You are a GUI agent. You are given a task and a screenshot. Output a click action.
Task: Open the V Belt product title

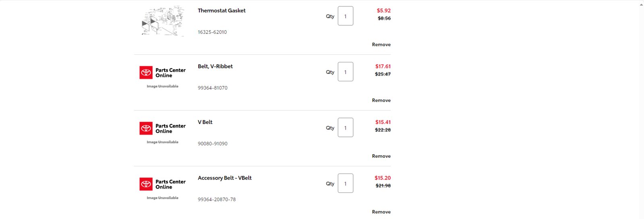pyautogui.click(x=205, y=122)
